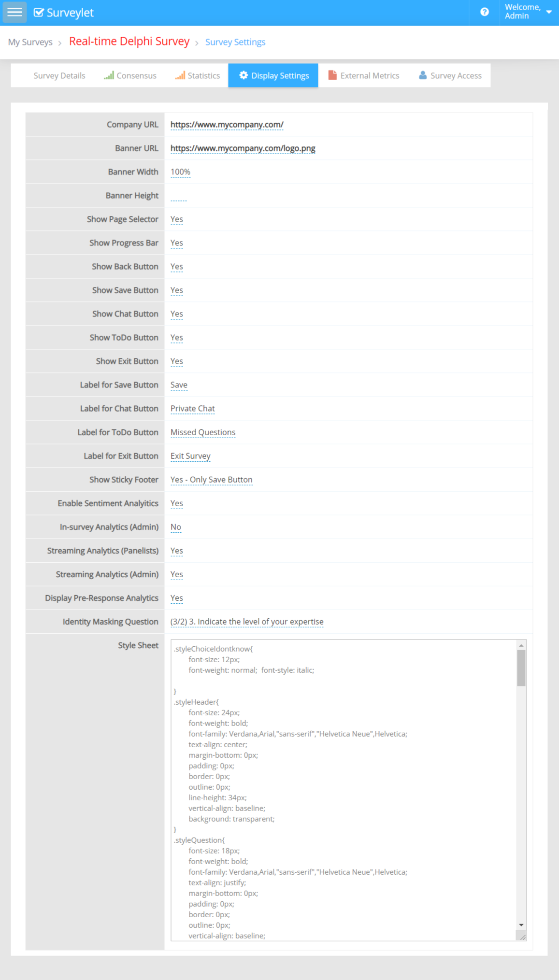The width and height of the screenshot is (559, 980).
Task: Toggle the Show Progress Bar value
Action: coord(177,243)
